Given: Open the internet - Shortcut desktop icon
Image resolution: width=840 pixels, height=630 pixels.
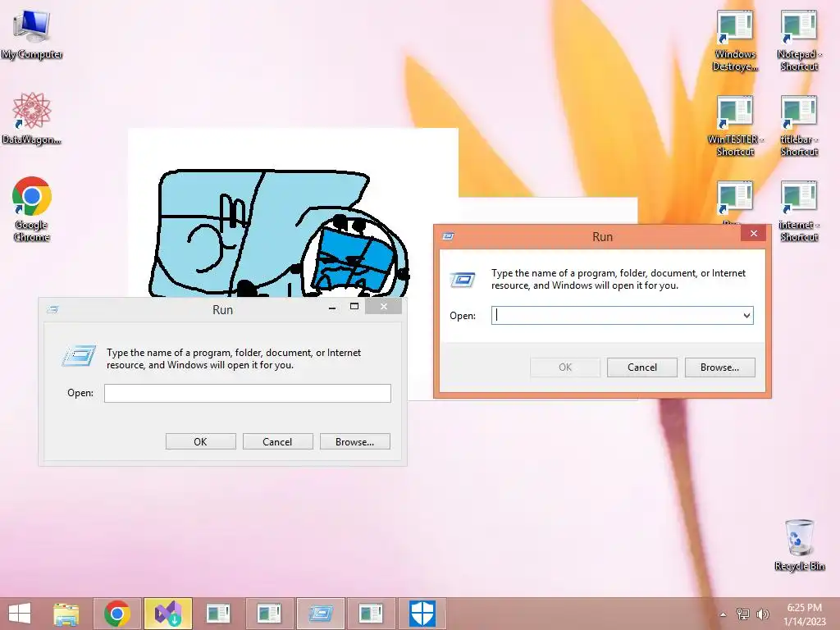Looking at the screenshot, I should tap(799, 212).
